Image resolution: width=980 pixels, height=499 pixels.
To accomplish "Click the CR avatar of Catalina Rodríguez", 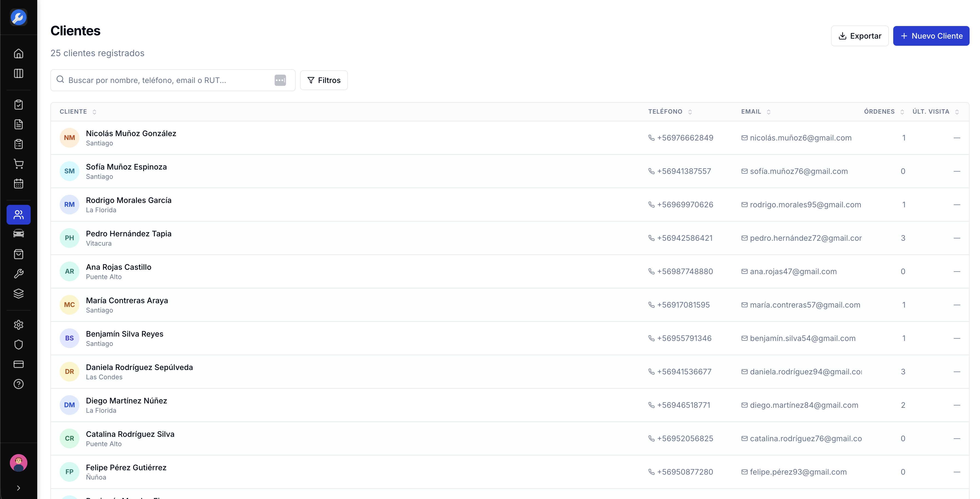I will (69, 438).
